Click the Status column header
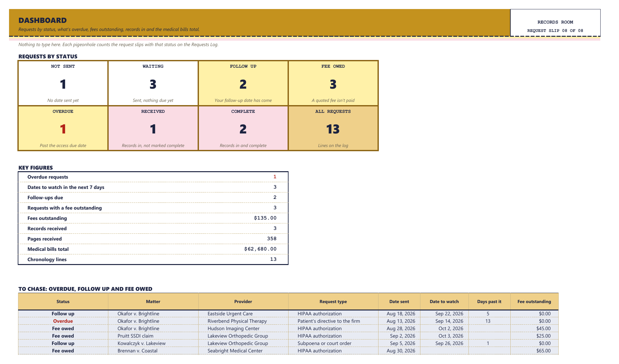The height and width of the screenshot is (364, 619). 63,301
